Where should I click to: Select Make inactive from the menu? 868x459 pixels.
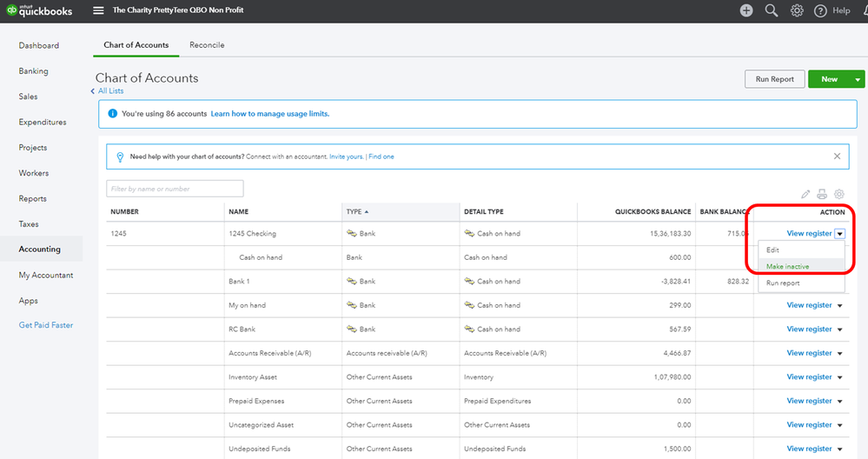coord(788,266)
